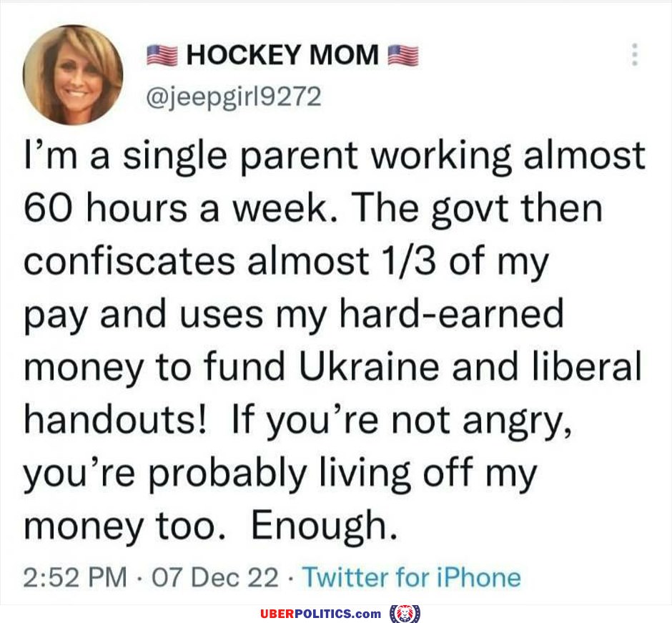Click the "1/3" fraction in the tweet
Image resolution: width=672 pixels, height=623 pixels.
[405, 262]
